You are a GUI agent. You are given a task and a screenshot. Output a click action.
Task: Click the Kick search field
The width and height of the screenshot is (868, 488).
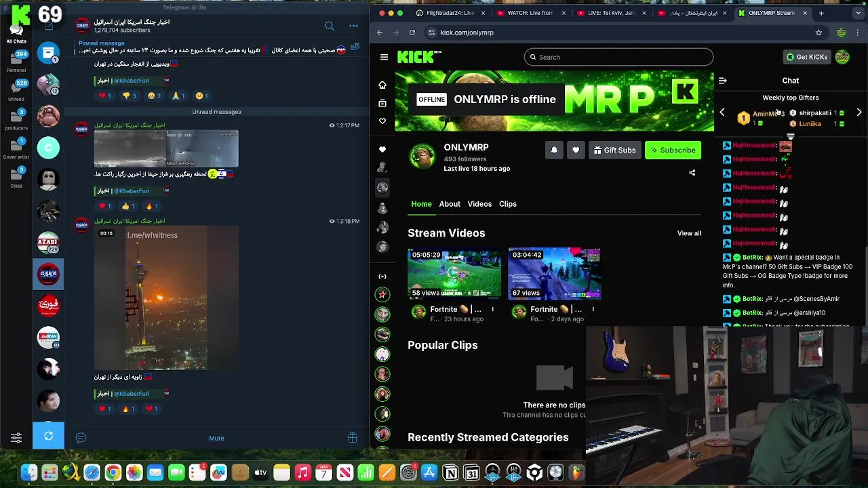pyautogui.click(x=618, y=57)
